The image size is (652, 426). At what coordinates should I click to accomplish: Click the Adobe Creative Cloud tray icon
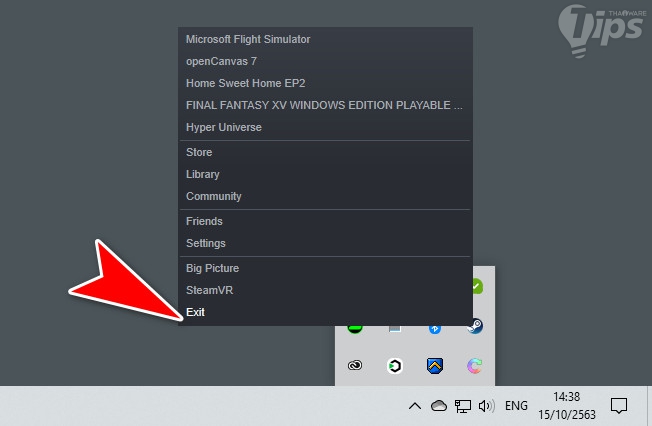point(355,365)
